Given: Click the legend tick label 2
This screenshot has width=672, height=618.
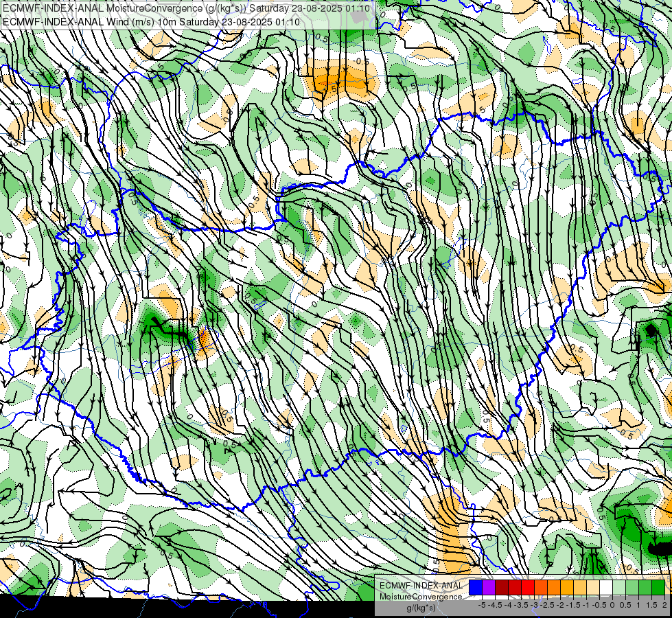Looking at the screenshot, I should [x=664, y=605].
